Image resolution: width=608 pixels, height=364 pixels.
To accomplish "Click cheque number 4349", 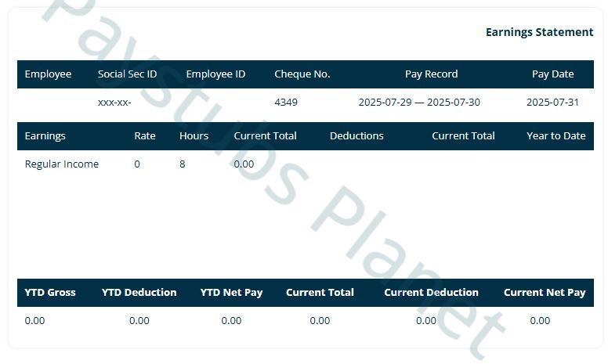I will 286,103.
